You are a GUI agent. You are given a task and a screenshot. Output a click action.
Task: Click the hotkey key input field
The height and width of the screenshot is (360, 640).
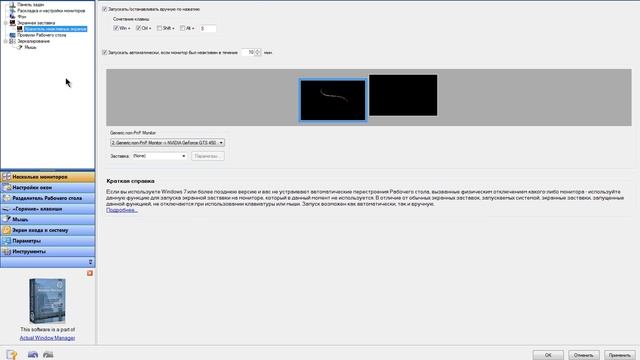pyautogui.click(x=208, y=28)
